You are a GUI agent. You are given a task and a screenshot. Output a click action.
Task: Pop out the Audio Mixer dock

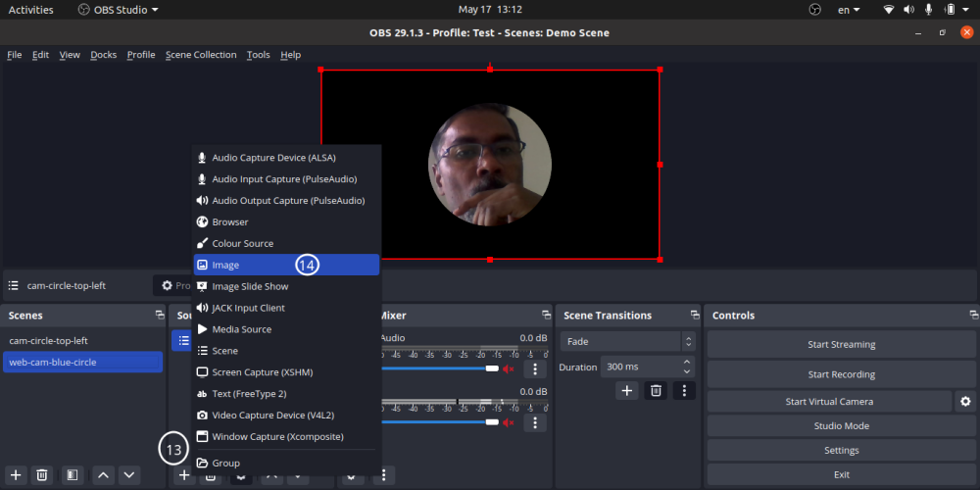point(546,315)
